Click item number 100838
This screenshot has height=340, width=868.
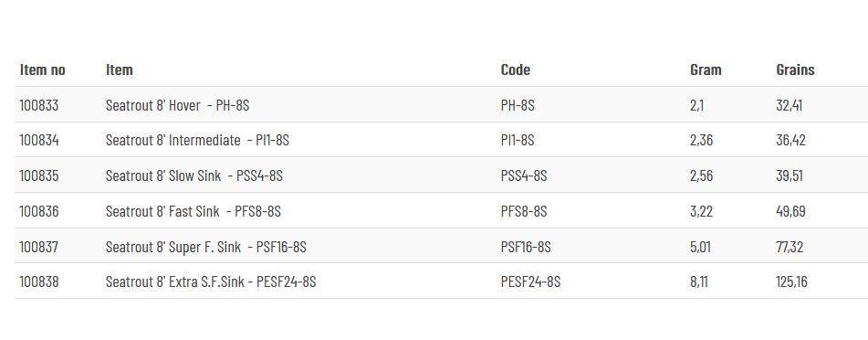click(x=38, y=282)
